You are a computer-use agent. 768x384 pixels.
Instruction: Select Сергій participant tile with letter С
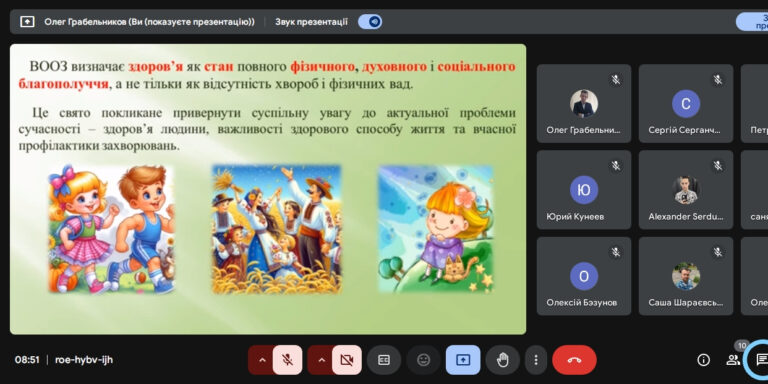pyautogui.click(x=686, y=103)
